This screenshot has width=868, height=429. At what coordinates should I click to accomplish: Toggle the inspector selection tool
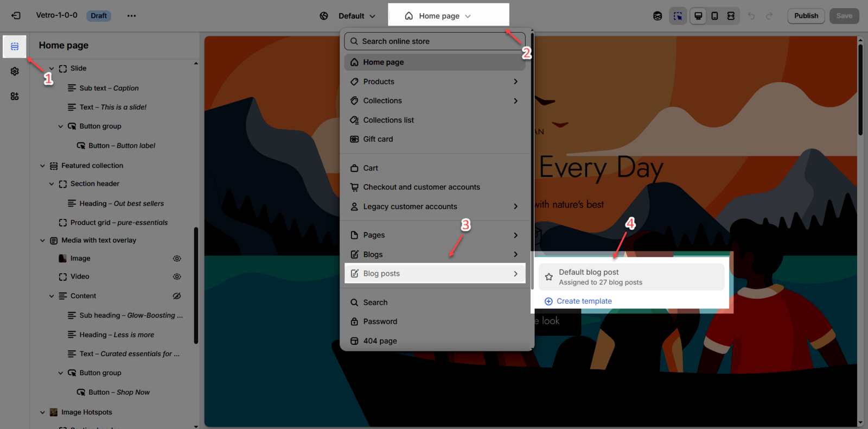pos(678,16)
